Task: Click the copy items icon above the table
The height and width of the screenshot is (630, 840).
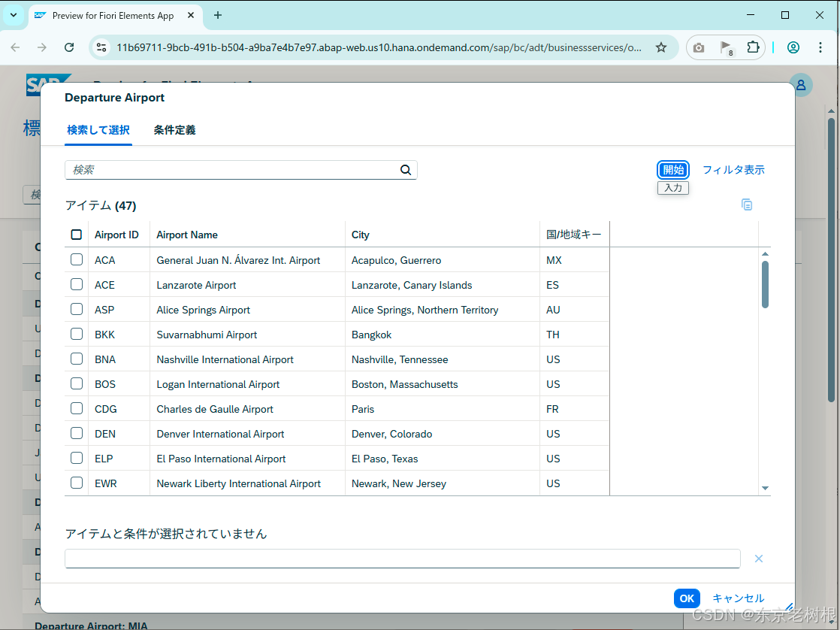Action: [x=747, y=204]
